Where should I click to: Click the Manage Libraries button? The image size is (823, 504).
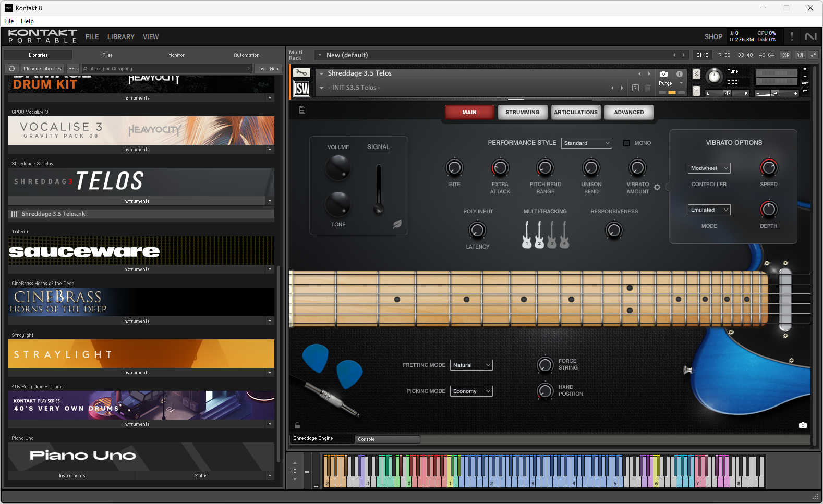pos(42,68)
